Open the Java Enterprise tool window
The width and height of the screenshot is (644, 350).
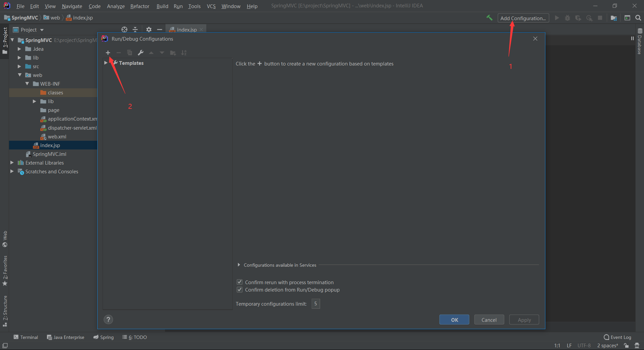pyautogui.click(x=66, y=337)
